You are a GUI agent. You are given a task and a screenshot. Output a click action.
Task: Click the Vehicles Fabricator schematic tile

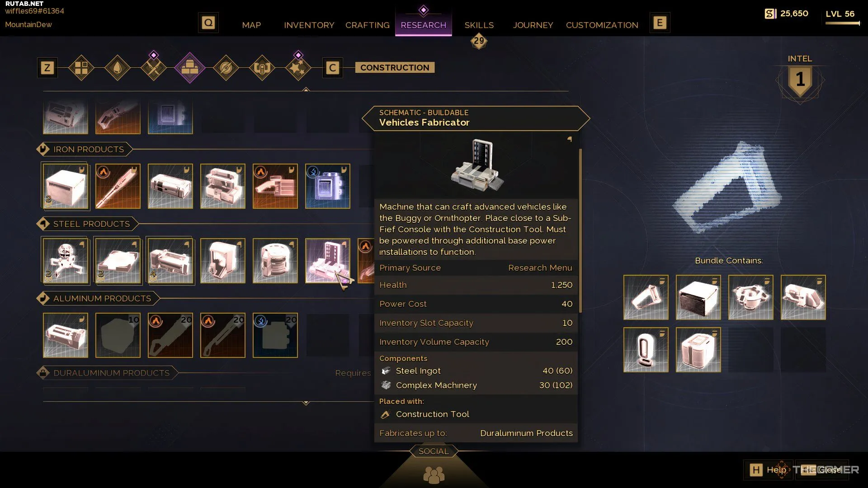pos(328,261)
